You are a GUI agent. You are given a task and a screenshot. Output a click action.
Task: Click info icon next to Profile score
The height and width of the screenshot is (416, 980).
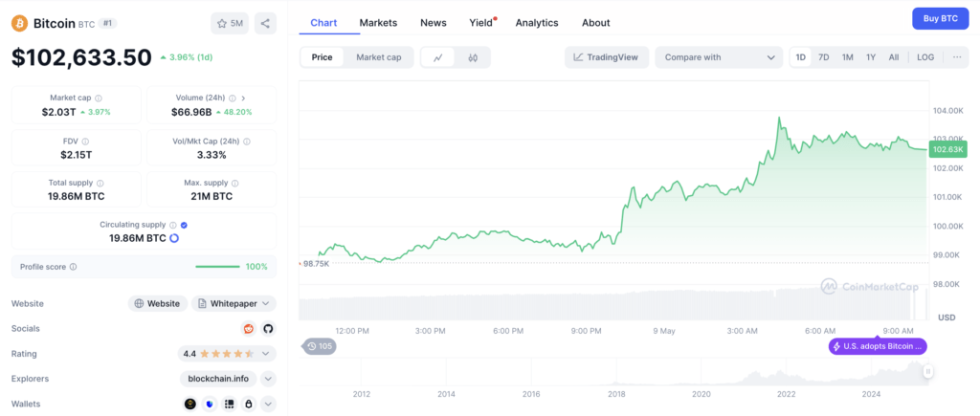73,267
